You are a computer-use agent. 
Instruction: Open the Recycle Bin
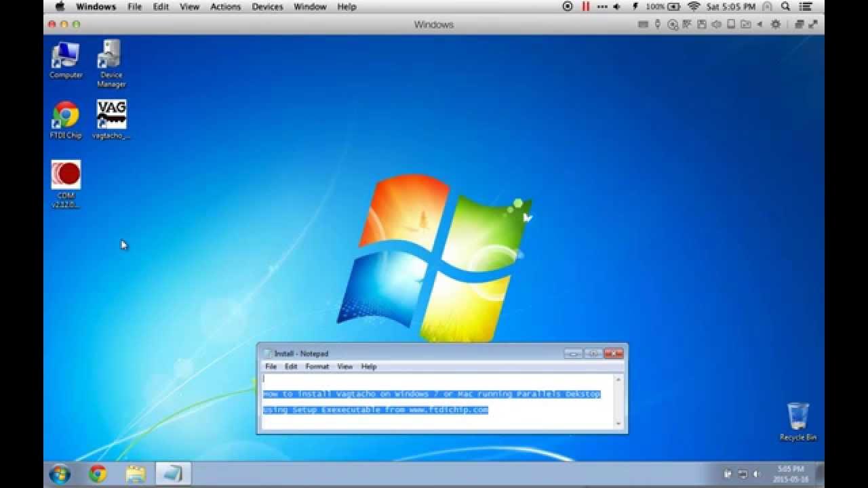[x=797, y=422]
